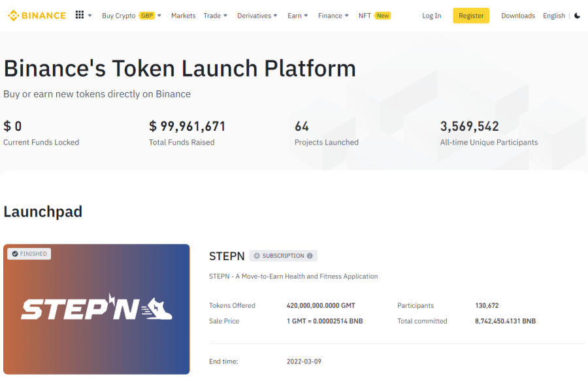Change language from English
Screen dimensions: 588x389
pos(554,16)
